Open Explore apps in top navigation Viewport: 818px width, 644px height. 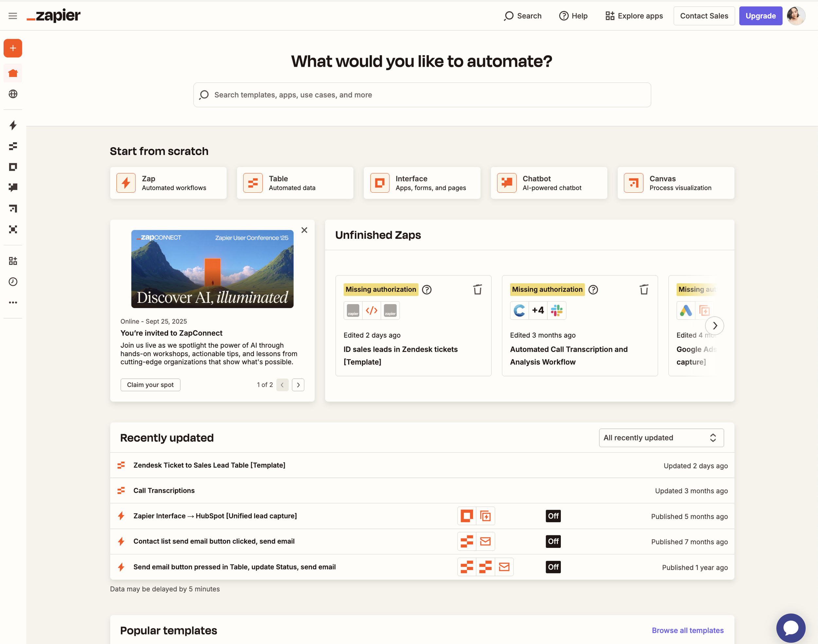click(634, 16)
